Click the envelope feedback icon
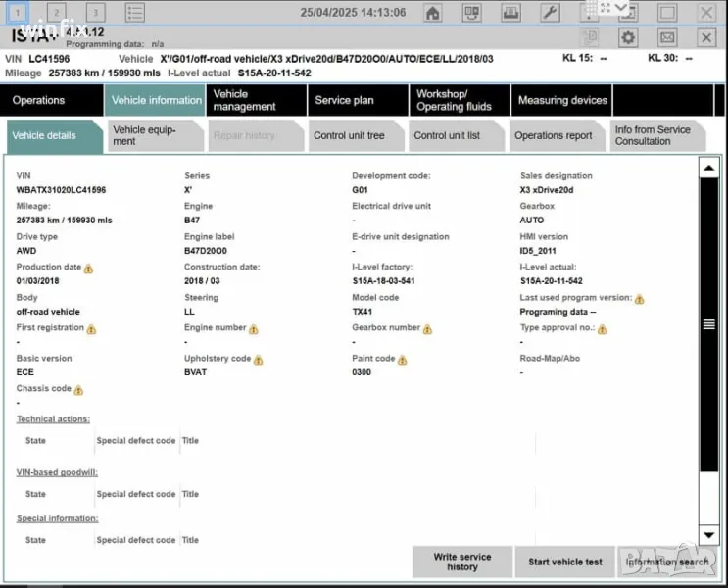 tap(667, 37)
